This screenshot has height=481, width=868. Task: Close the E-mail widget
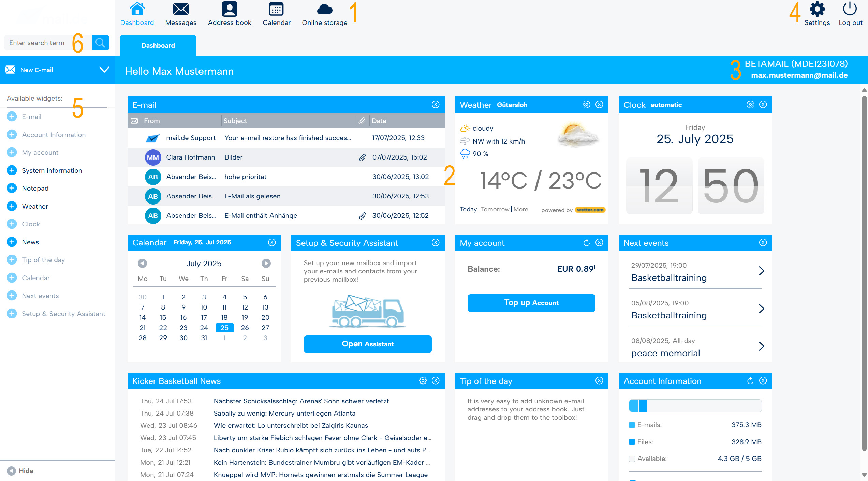point(436,105)
